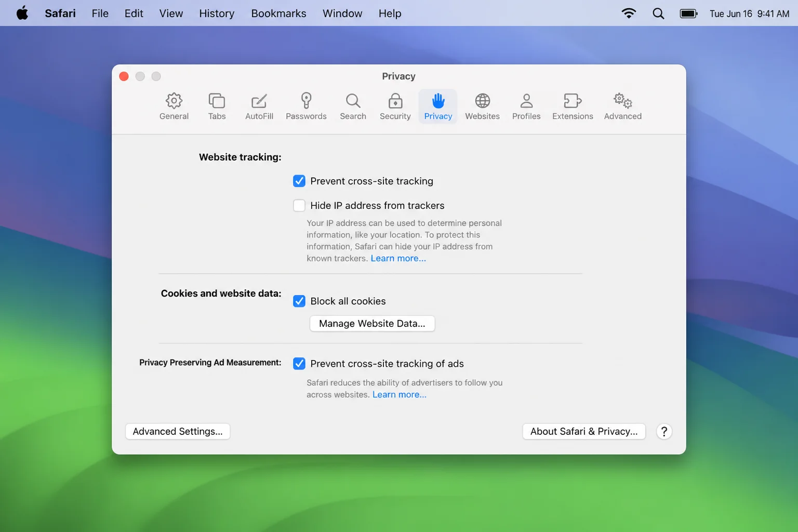The image size is (798, 532).
Task: Open the Extensions settings pane
Action: pyautogui.click(x=573, y=107)
